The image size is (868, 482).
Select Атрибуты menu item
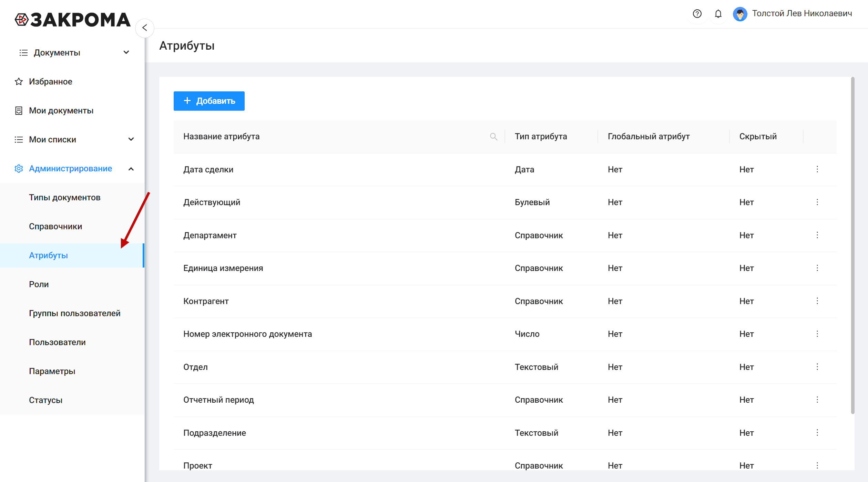click(72, 255)
